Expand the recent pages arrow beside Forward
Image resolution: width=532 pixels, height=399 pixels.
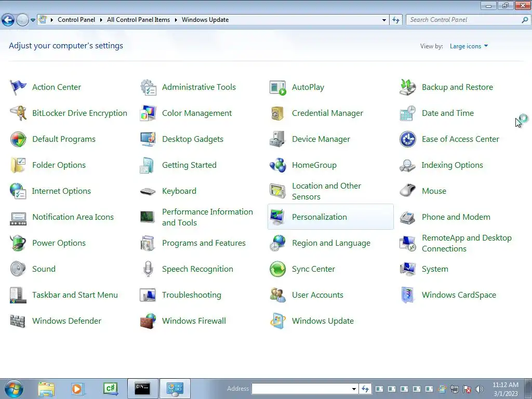(x=33, y=20)
